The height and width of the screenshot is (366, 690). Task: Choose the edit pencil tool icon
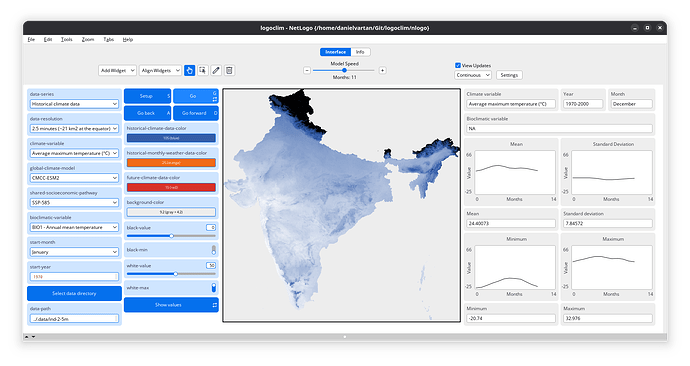[x=216, y=70]
